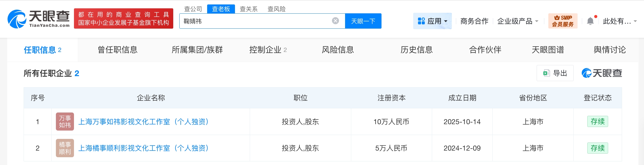The image size is (644, 165).
Task: Click the Tianyancha home logo
Action: 38,19
